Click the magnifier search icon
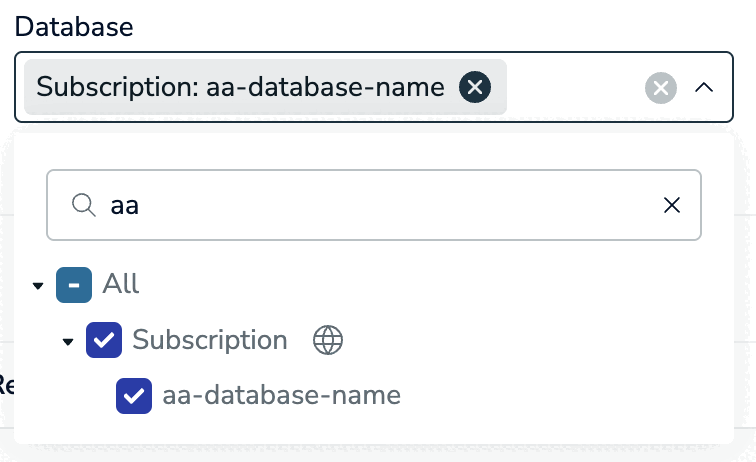 tap(83, 205)
